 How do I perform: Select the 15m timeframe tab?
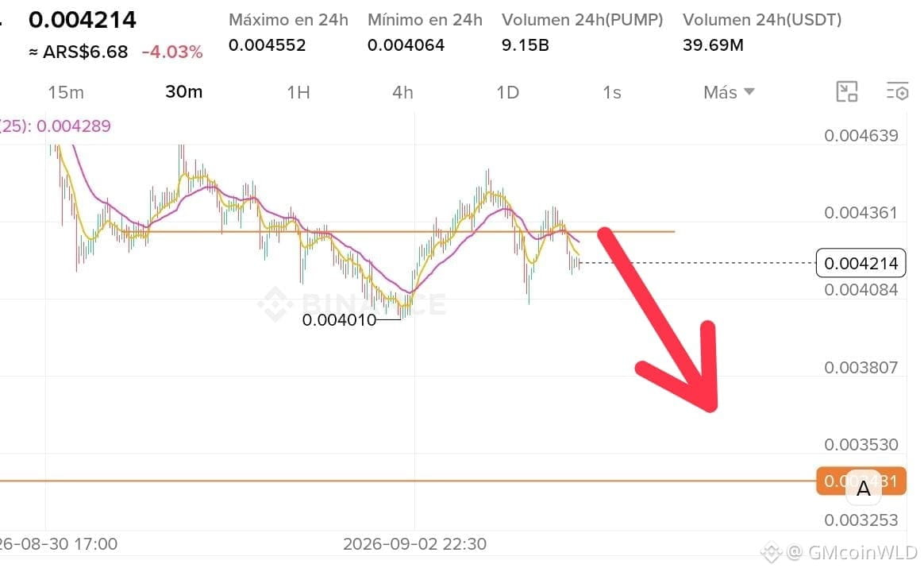click(x=65, y=93)
